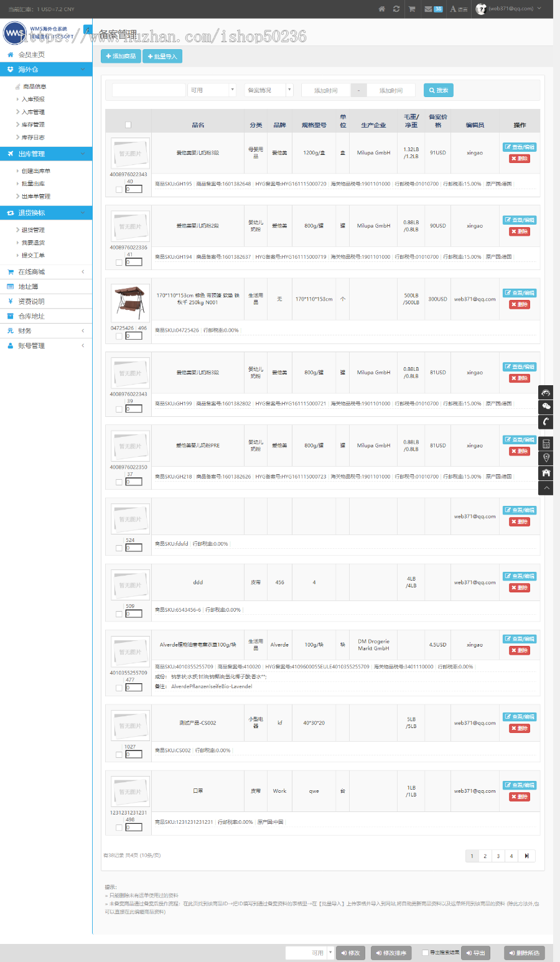Open 创建出库单 in sidebar
The height and width of the screenshot is (962, 560).
tap(36, 171)
